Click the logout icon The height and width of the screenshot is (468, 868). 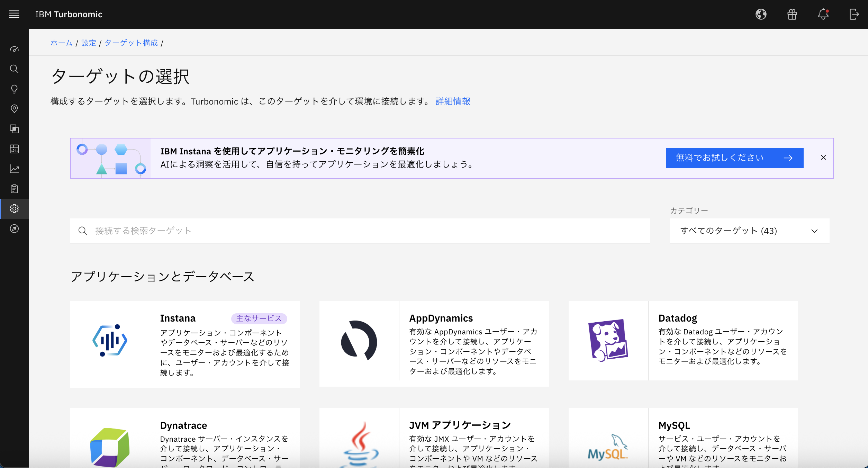pyautogui.click(x=854, y=14)
